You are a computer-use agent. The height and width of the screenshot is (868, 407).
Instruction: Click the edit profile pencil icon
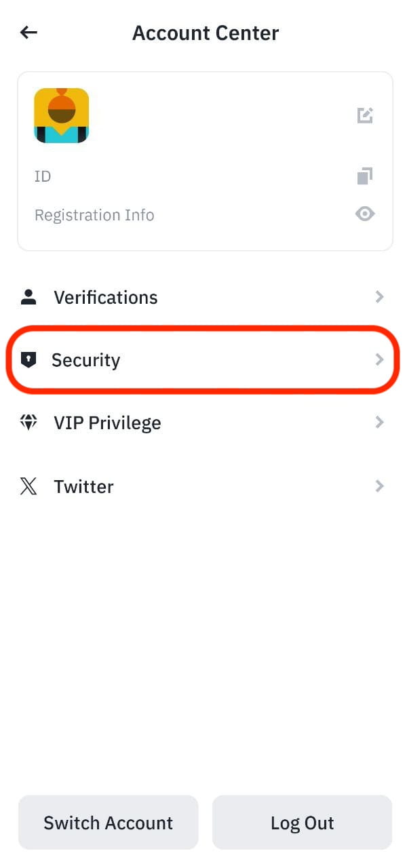(365, 115)
